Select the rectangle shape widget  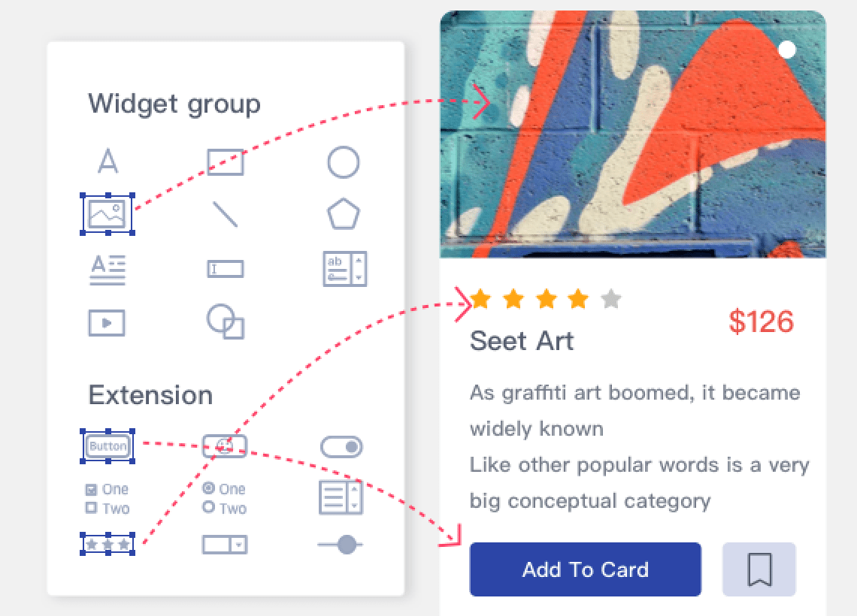[226, 162]
